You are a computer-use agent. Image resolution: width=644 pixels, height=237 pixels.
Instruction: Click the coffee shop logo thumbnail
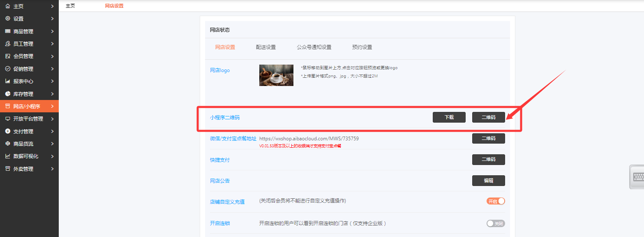click(276, 75)
